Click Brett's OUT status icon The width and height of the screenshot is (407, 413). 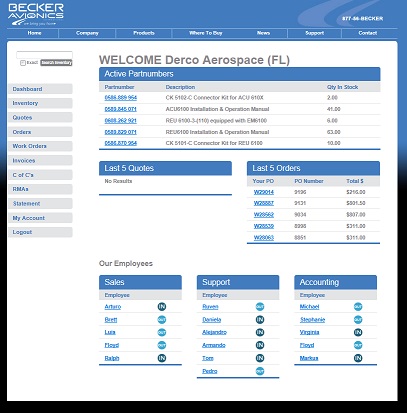[162, 320]
